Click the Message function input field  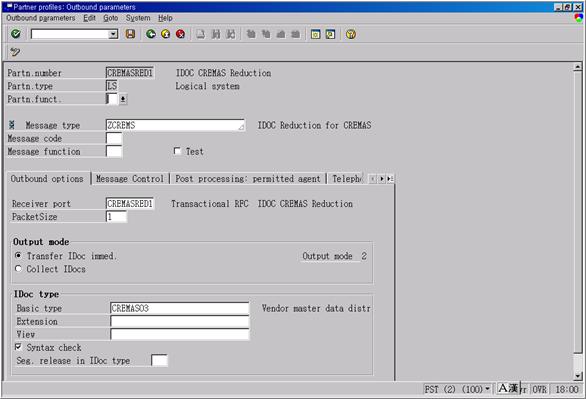(x=114, y=151)
